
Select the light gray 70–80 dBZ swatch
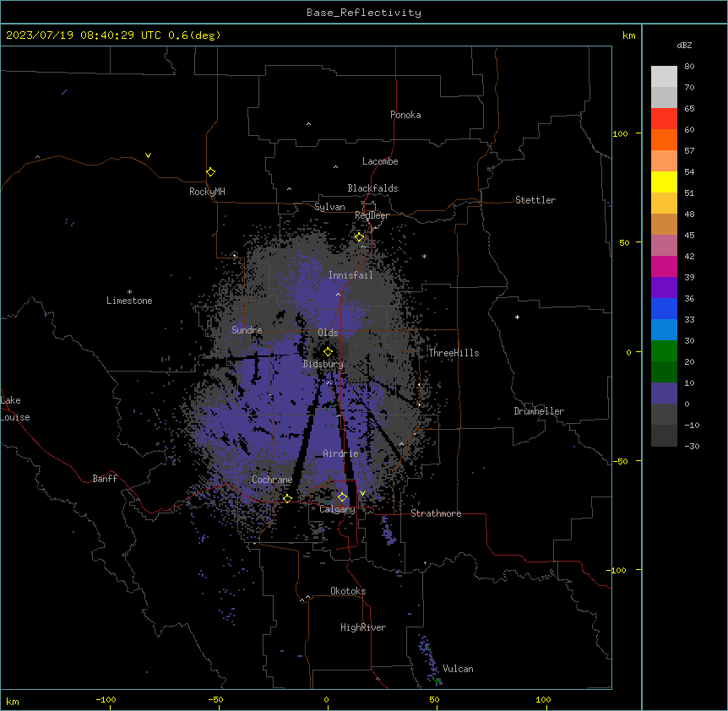click(664, 77)
